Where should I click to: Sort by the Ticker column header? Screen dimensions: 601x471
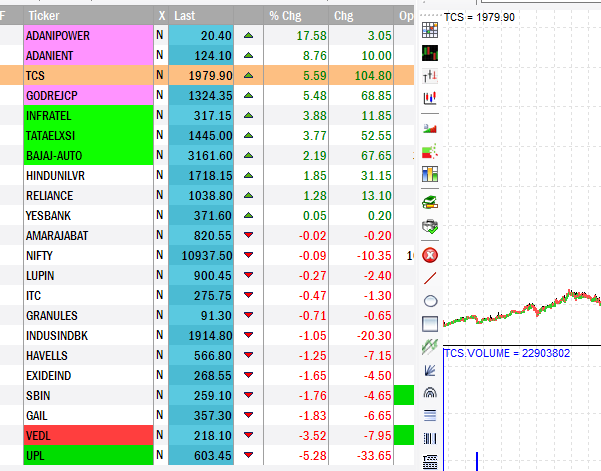89,16
